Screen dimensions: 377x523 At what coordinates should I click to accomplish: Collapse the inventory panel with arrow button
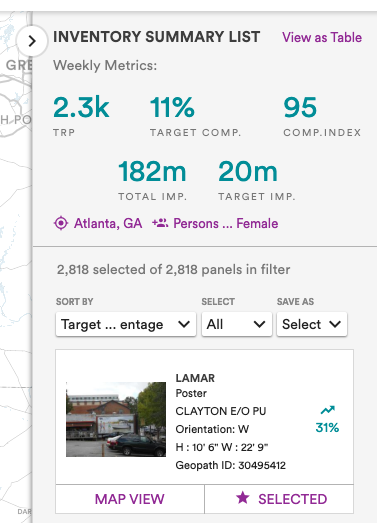pyautogui.click(x=32, y=41)
